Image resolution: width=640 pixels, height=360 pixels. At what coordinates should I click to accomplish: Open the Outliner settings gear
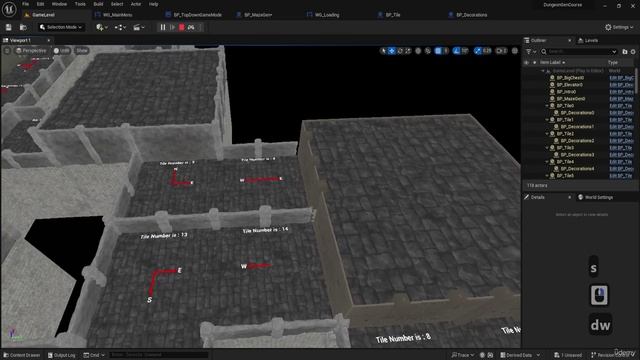tap(633, 52)
